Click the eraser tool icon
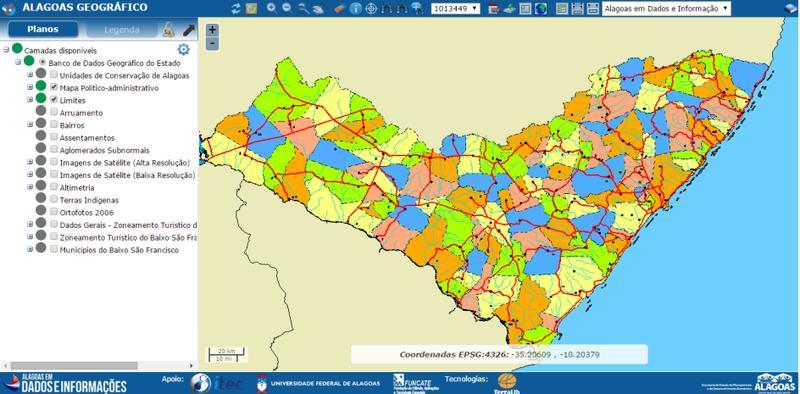 (x=340, y=8)
